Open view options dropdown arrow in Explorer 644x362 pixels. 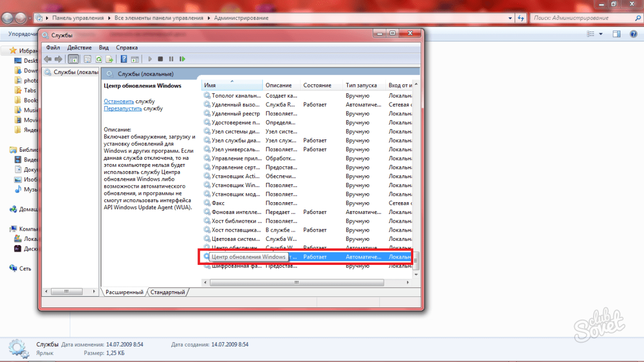pyautogui.click(x=601, y=34)
